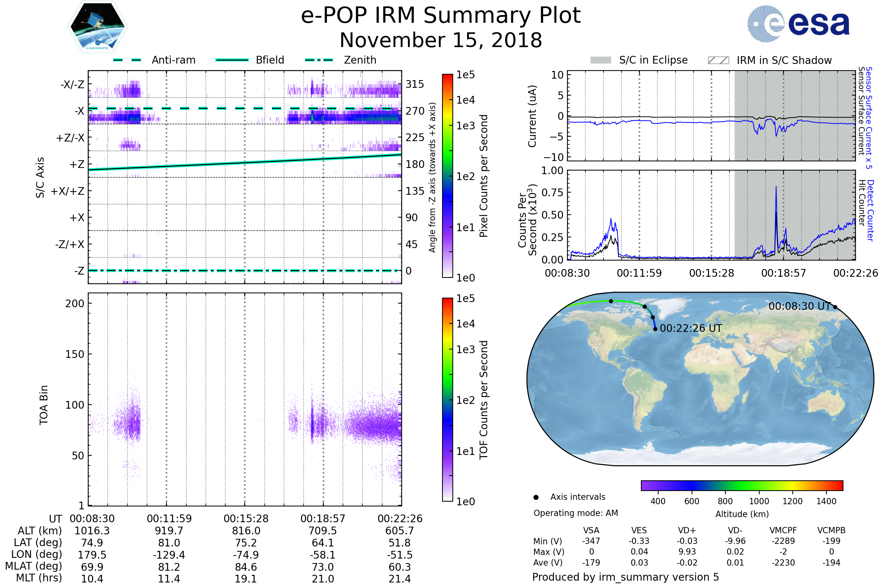Click the 00:22:26 UT map track endpoint
The height and width of the screenshot is (588, 882).
(655, 329)
